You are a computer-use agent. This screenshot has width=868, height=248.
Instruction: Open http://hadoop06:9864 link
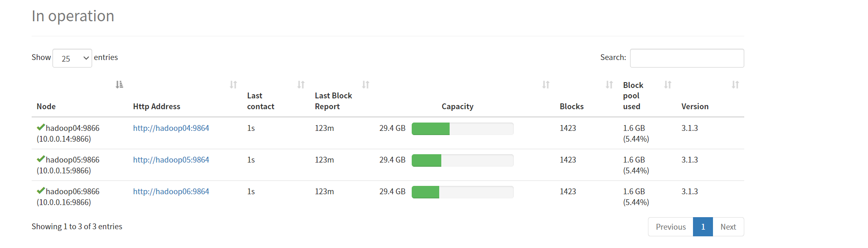171,191
